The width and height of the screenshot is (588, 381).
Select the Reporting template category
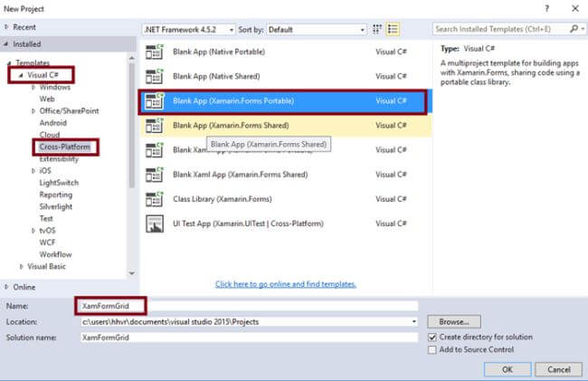tap(56, 195)
